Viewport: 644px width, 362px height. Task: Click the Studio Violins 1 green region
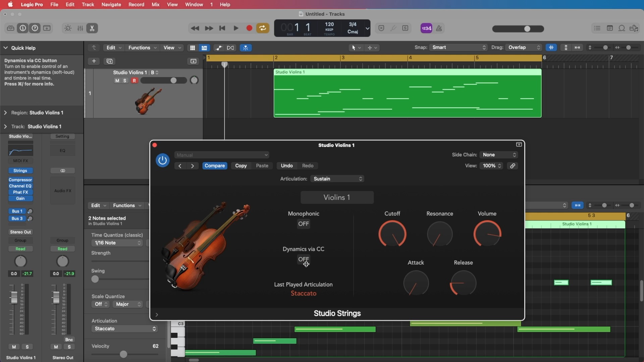click(x=408, y=93)
